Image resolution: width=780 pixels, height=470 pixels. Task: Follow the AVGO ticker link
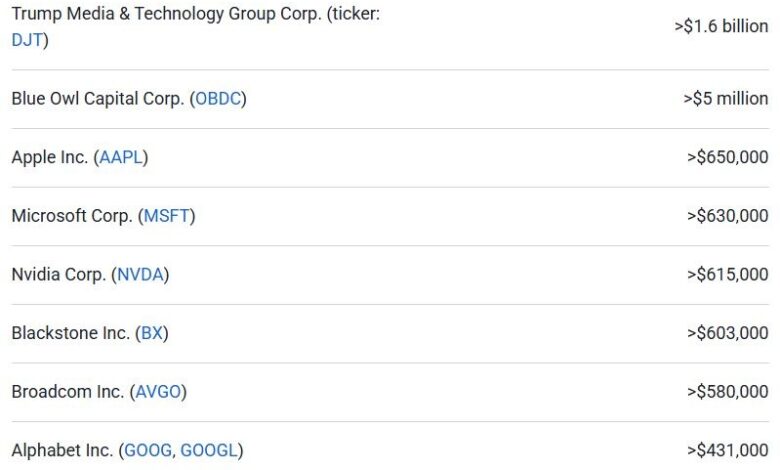click(158, 392)
